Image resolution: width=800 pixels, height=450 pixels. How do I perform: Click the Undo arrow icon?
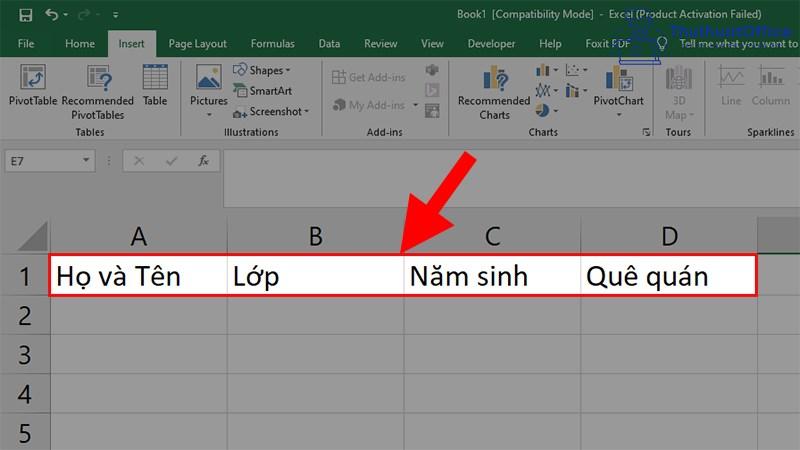[x=52, y=14]
